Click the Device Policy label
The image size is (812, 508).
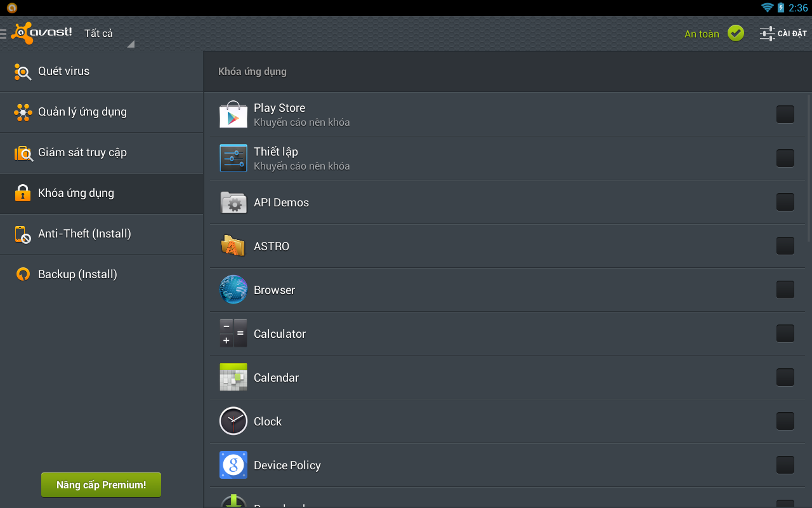pyautogui.click(x=287, y=465)
